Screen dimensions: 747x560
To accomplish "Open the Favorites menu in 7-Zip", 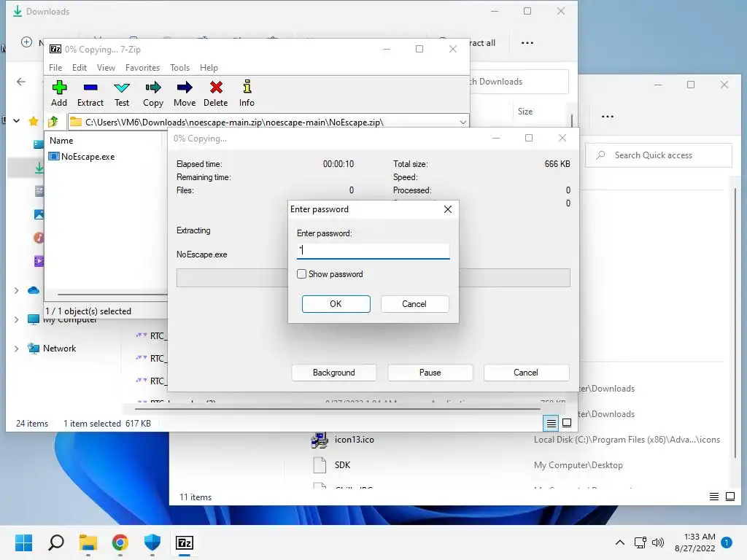I will pos(142,68).
